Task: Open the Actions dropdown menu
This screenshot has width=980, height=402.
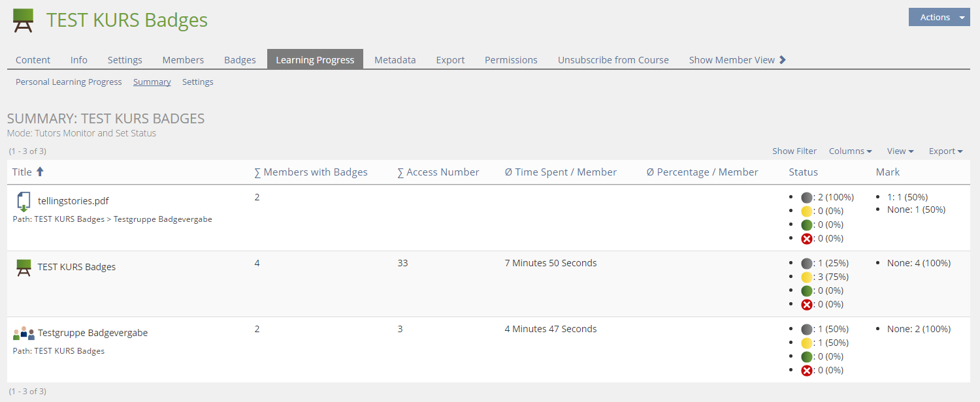Action: coord(939,18)
